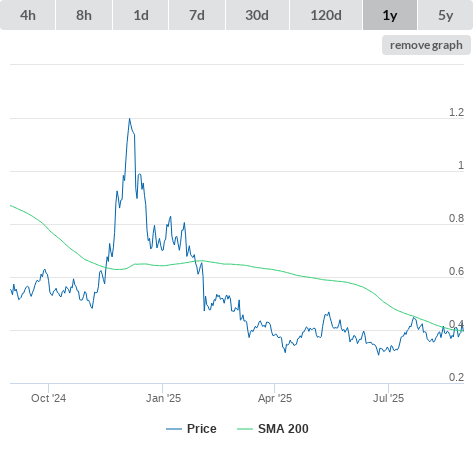Viewport: 474px width, 455px height.
Task: Click the 1.2 y-axis value label
Action: 456,112
